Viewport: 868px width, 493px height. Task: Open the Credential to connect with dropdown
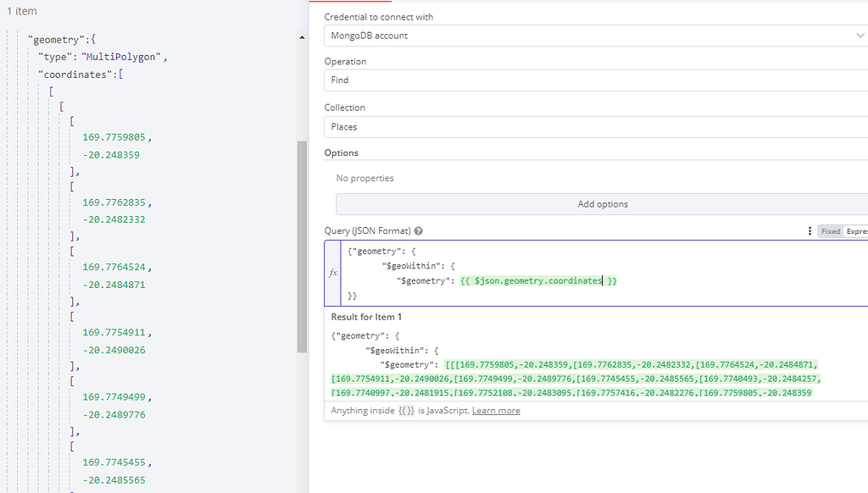[x=593, y=36]
